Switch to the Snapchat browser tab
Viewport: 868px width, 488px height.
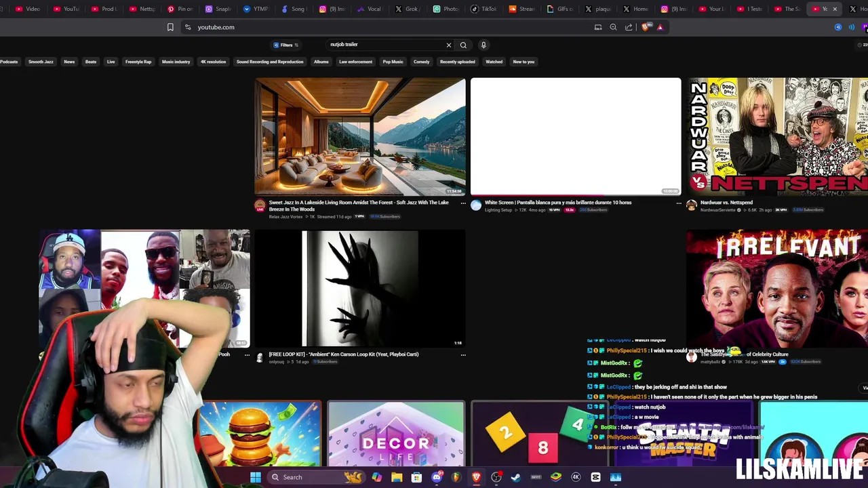pos(218,9)
